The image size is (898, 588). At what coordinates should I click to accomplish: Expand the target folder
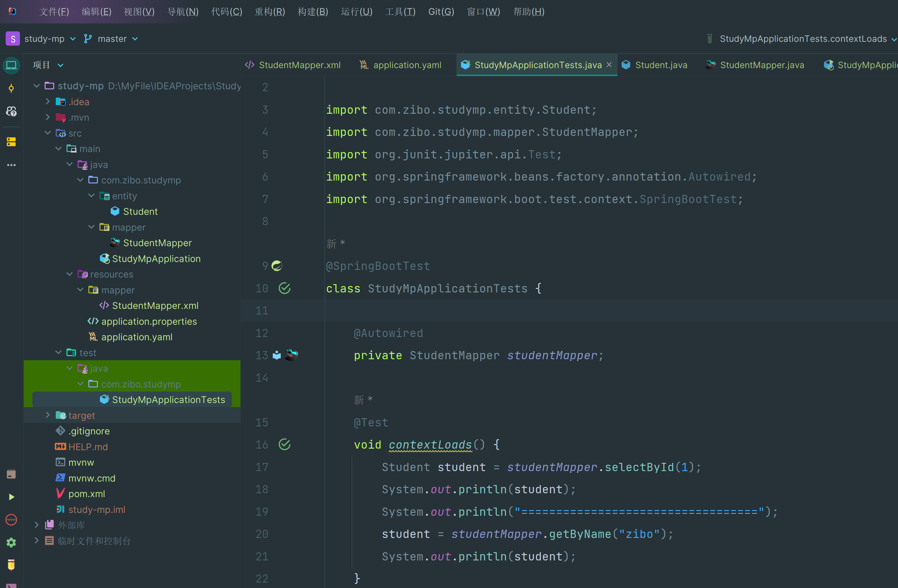pos(48,415)
